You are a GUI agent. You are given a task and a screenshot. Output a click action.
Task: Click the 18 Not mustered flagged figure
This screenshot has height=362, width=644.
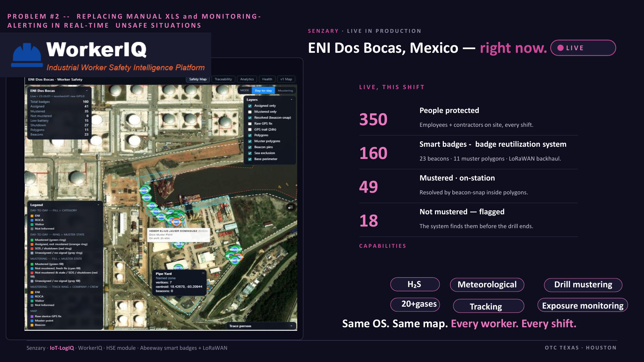[369, 221]
